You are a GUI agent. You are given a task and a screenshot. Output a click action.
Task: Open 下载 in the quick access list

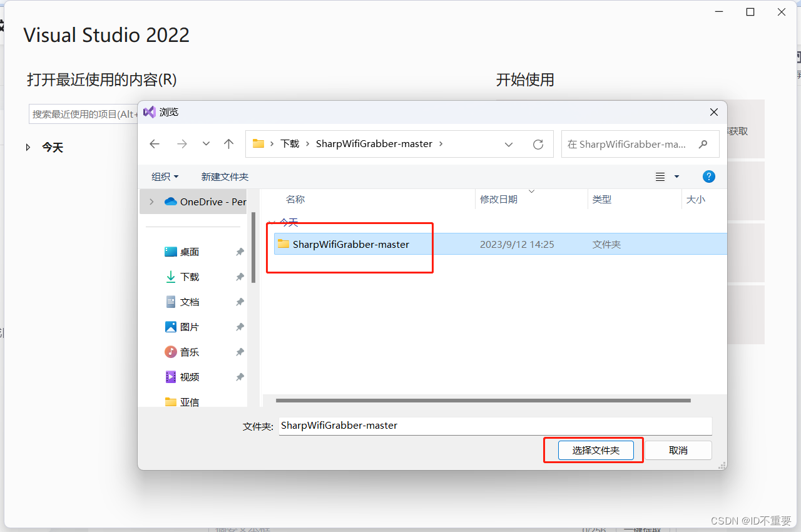181,277
